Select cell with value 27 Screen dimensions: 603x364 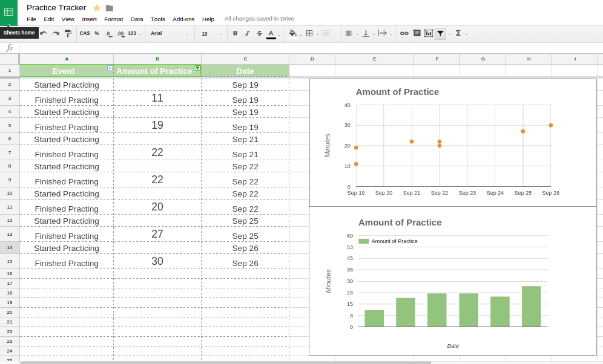157,234
